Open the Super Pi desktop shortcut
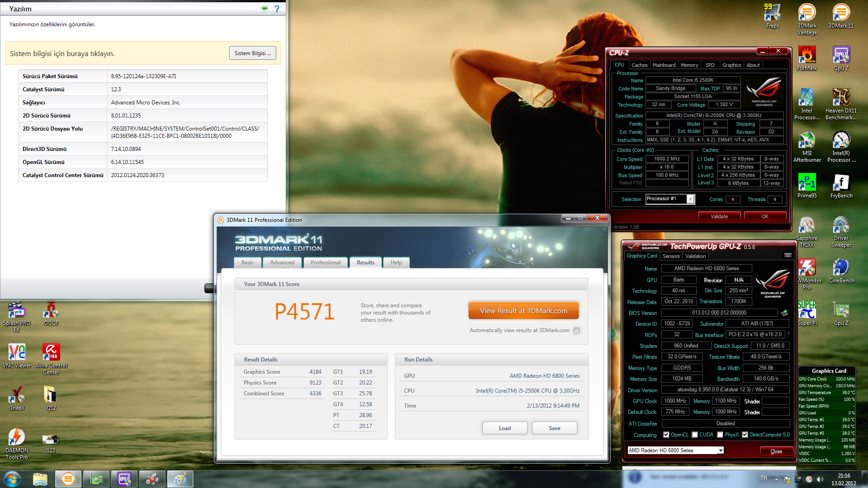868x488 pixels. [x=807, y=314]
